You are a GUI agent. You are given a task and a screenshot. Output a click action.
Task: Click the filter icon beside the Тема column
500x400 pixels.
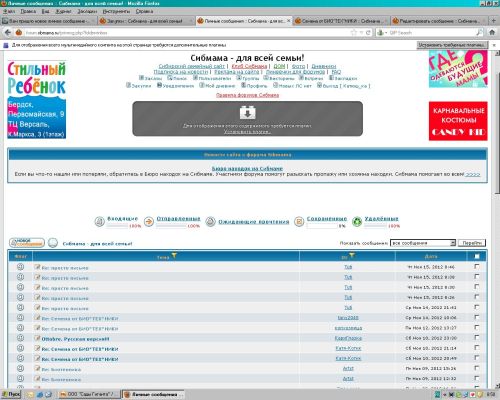(x=174, y=256)
